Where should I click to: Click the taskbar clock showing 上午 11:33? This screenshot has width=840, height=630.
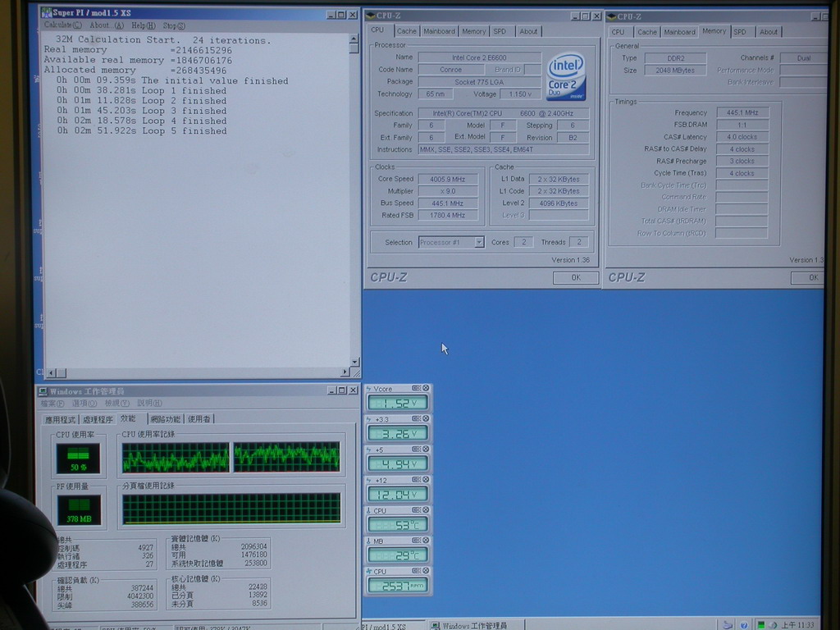(x=797, y=625)
